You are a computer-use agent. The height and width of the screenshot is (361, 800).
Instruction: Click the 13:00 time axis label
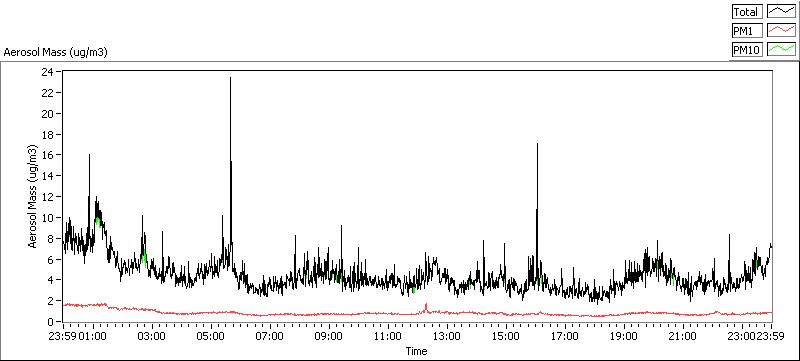click(447, 337)
